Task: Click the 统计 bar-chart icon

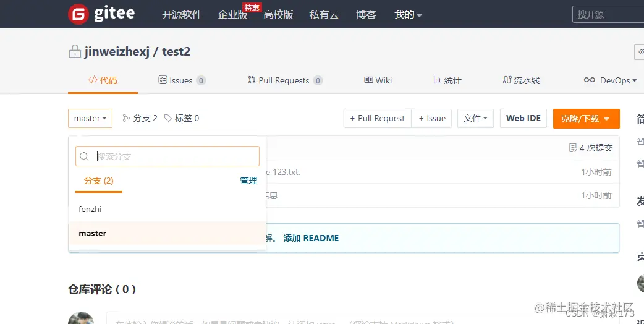Action: tap(438, 80)
